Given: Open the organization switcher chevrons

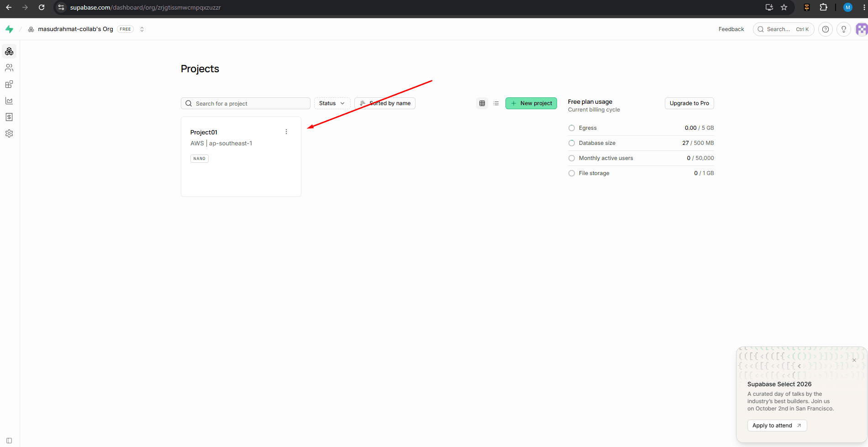Looking at the screenshot, I should (x=142, y=29).
